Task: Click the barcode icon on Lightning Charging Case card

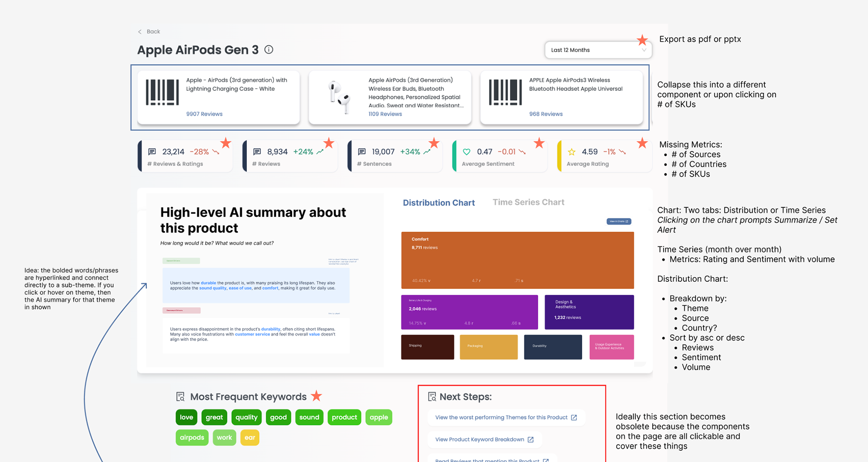Action: 162,92
